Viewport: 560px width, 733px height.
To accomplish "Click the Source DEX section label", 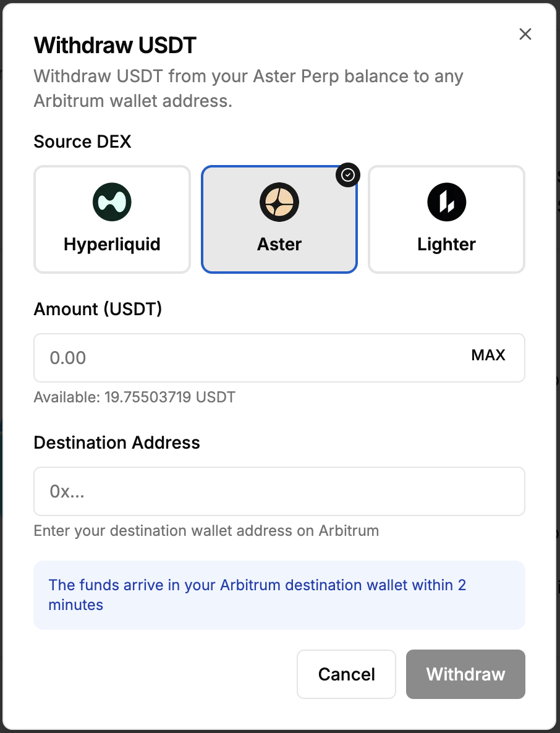I will 82,142.
